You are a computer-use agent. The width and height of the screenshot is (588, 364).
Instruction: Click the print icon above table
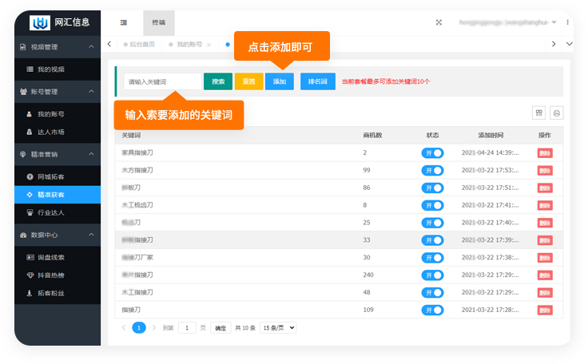557,113
